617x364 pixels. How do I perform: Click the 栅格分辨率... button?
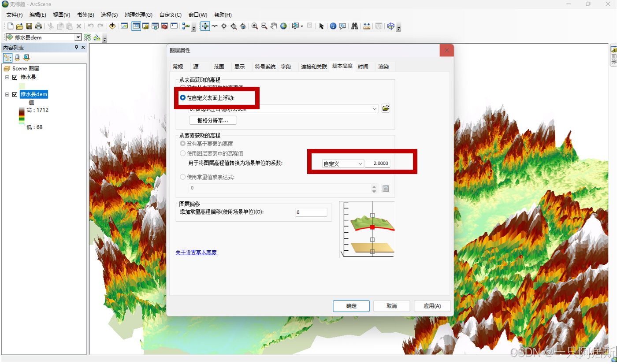213,120
